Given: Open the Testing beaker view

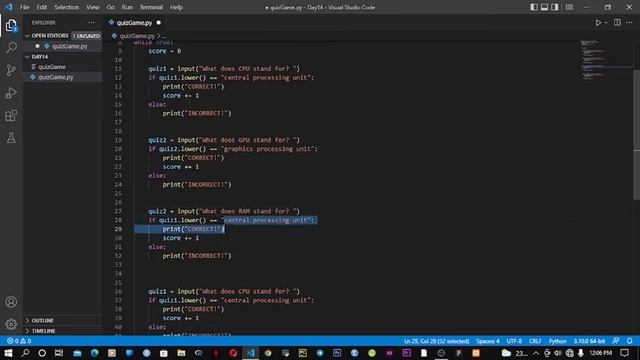Looking at the screenshot, I should [x=11, y=138].
